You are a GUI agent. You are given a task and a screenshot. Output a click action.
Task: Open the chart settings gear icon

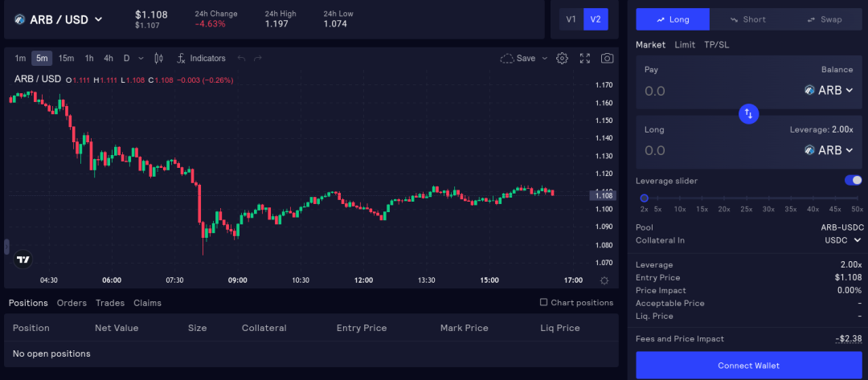click(563, 59)
